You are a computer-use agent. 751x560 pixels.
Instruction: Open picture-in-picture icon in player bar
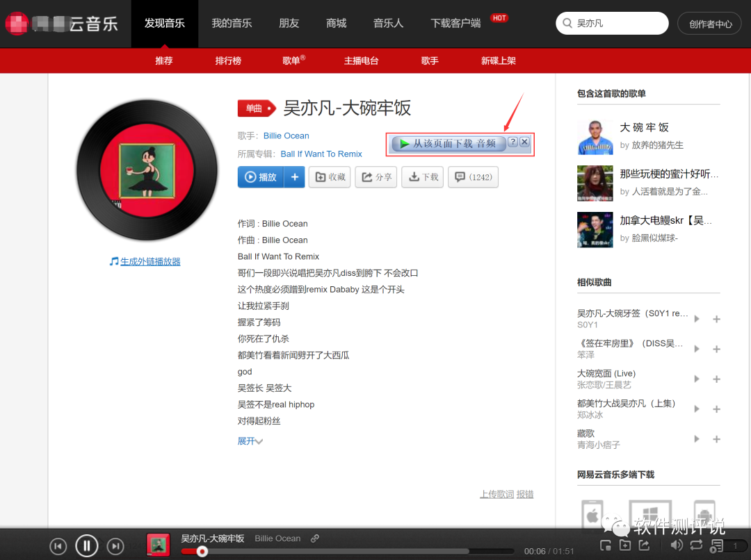pos(606,545)
